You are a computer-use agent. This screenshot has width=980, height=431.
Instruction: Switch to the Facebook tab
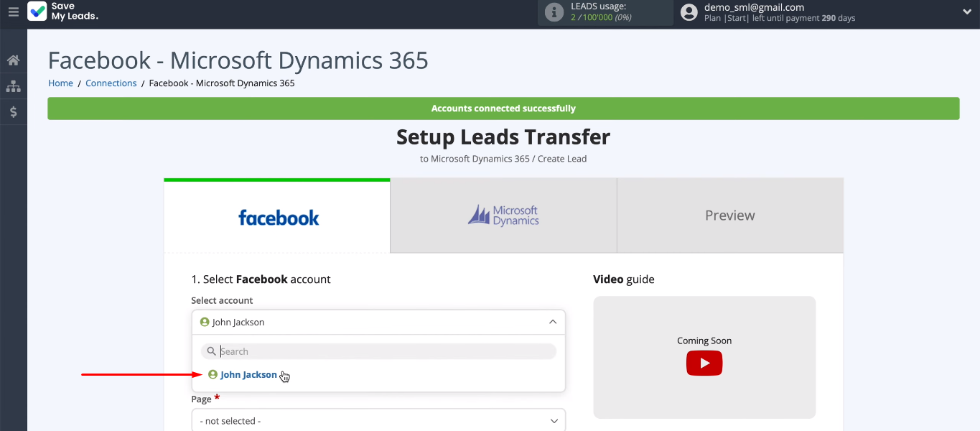[277, 215]
